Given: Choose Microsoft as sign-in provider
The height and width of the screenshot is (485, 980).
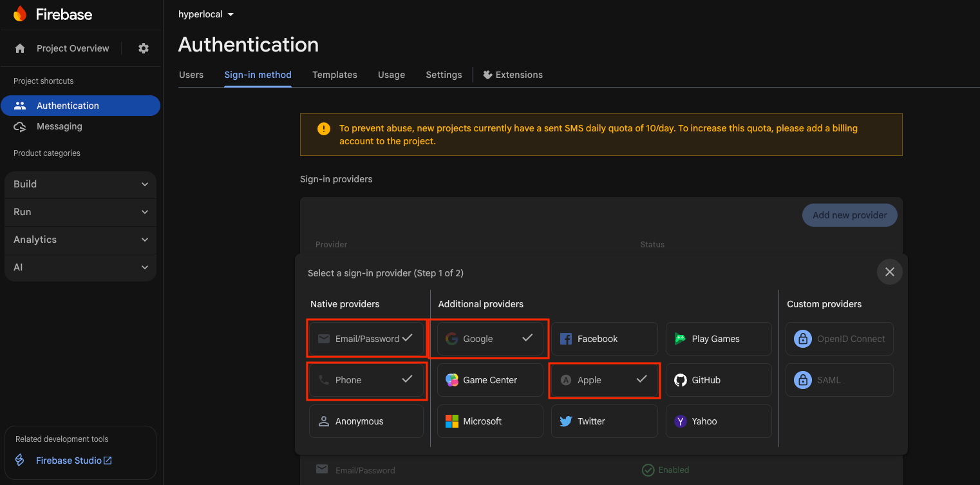Looking at the screenshot, I should point(490,421).
